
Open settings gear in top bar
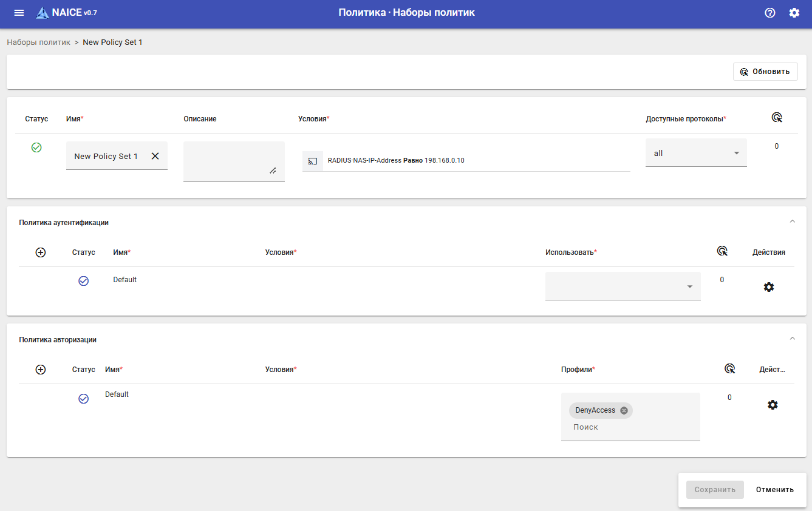click(x=794, y=13)
